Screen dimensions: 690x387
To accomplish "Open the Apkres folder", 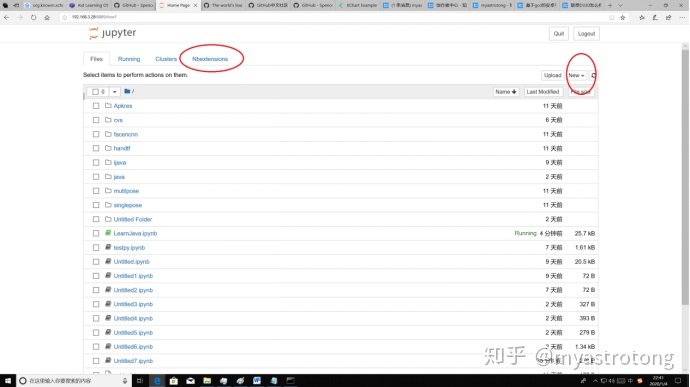I will tap(123, 106).
